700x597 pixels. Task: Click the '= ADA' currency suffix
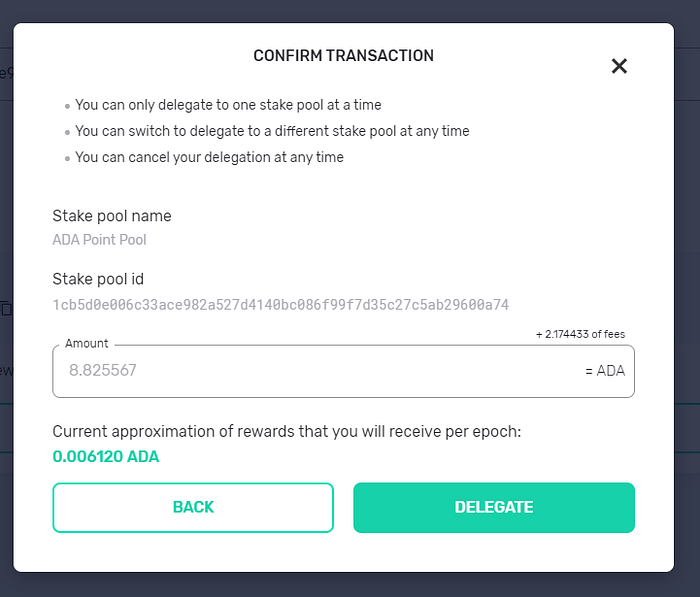(x=605, y=371)
